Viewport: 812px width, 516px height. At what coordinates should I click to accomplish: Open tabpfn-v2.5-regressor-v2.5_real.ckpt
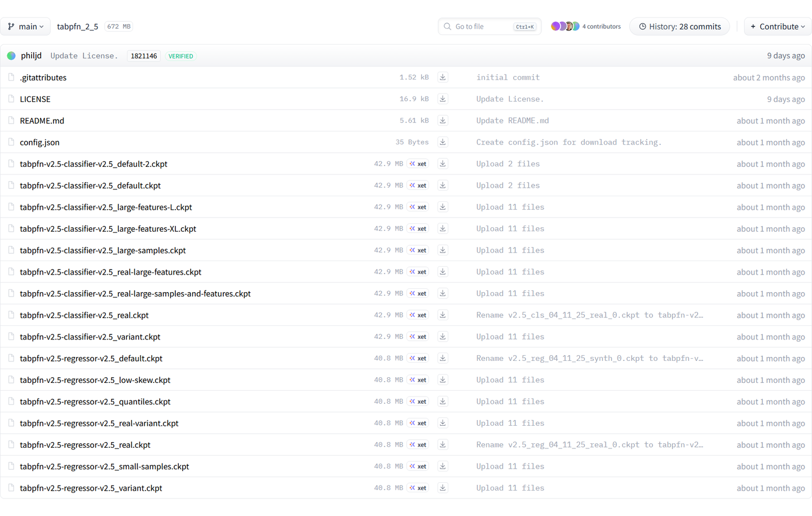[x=85, y=445]
